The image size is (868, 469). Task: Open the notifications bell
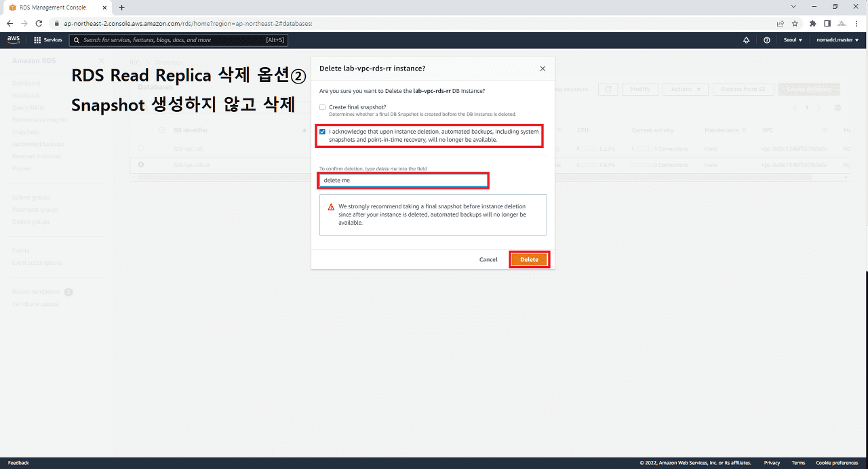click(747, 40)
